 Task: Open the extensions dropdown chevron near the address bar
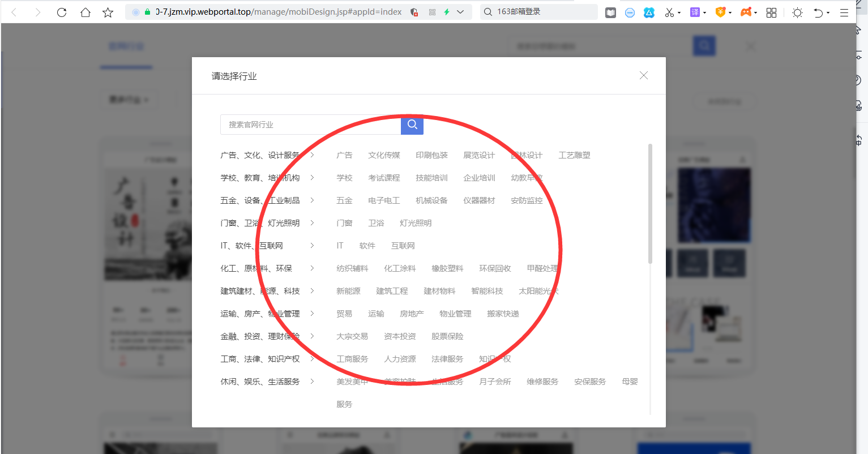tap(460, 11)
